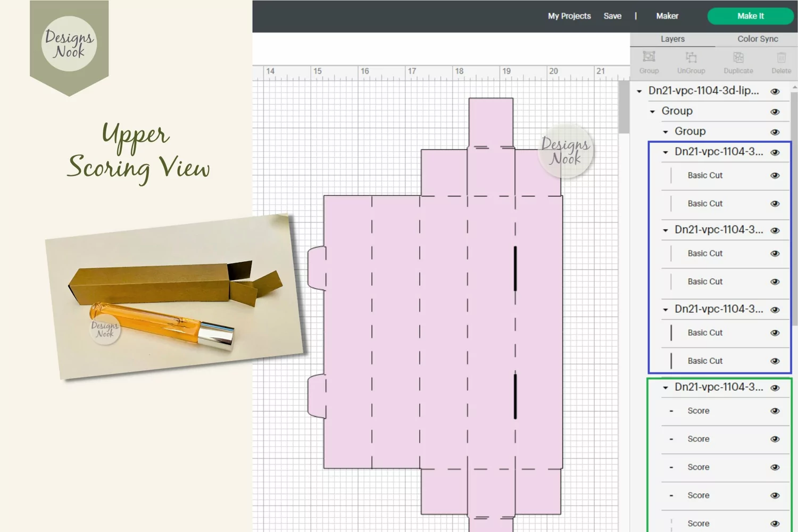
Task: Collapse the Group row just above first Dn21-vpc-1104-3...
Action: [x=666, y=132]
